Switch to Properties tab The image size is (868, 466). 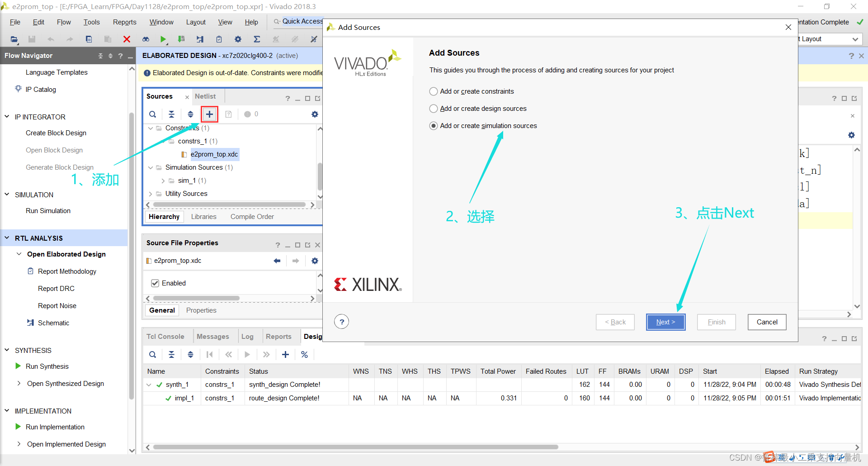pos(201,310)
